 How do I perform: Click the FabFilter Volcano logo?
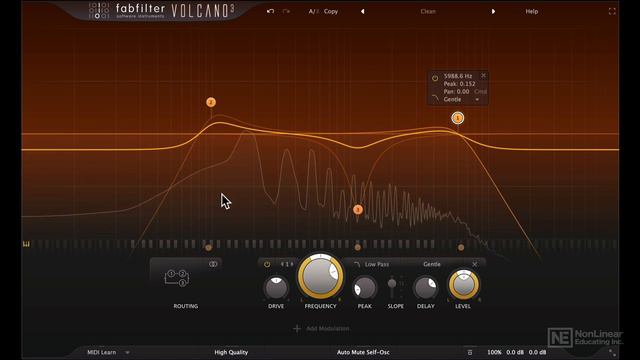(162, 11)
